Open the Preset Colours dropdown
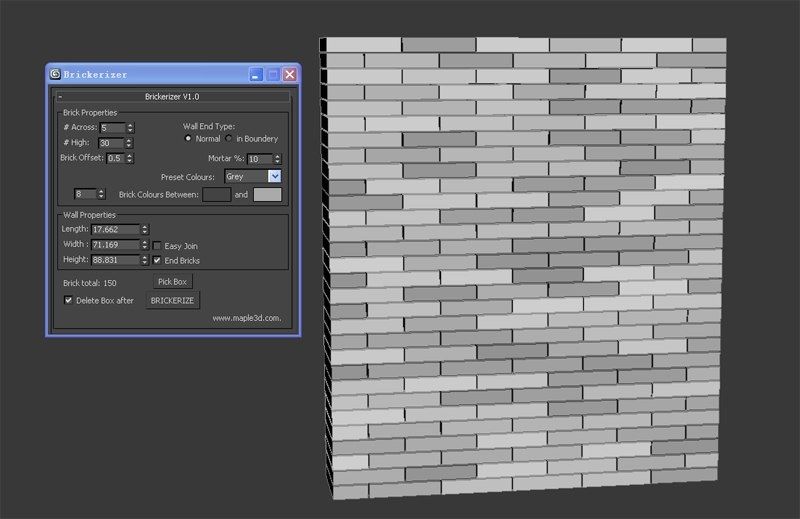This screenshot has width=800, height=519. coord(275,176)
